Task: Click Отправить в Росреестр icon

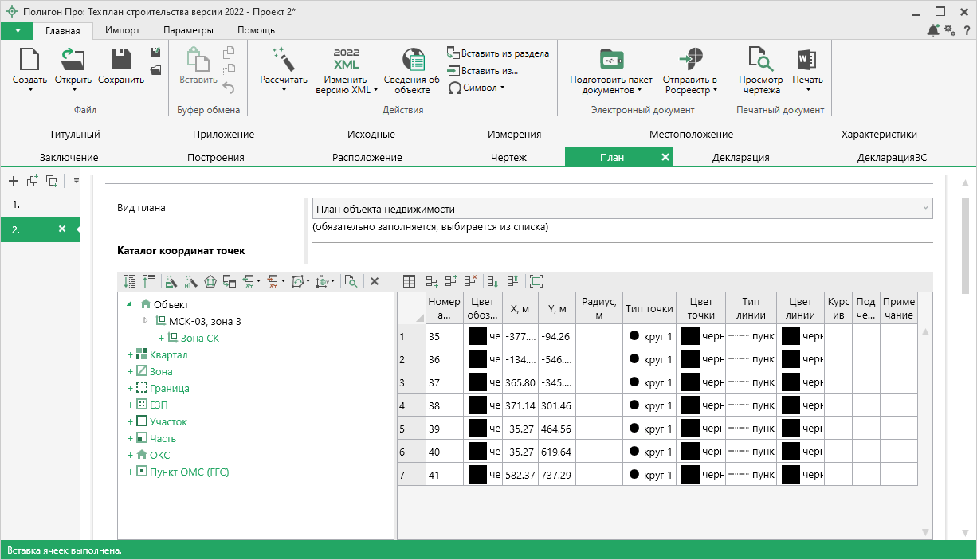Action: pos(690,60)
